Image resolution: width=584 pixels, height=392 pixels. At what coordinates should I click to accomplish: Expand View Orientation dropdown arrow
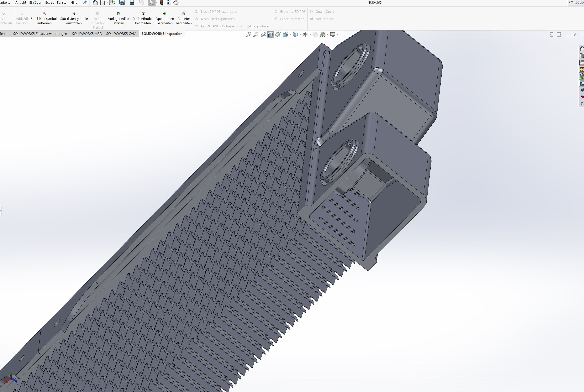[x=290, y=34]
